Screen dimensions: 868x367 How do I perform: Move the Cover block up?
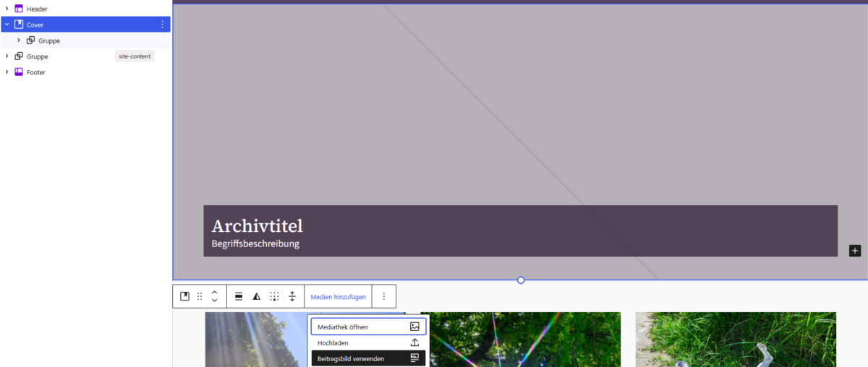point(215,292)
